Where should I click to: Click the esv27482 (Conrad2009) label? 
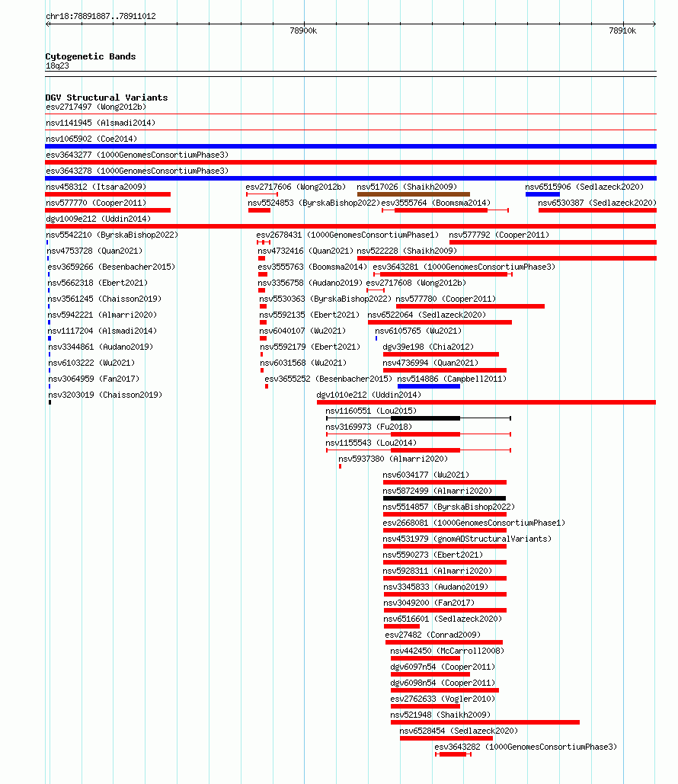click(433, 635)
